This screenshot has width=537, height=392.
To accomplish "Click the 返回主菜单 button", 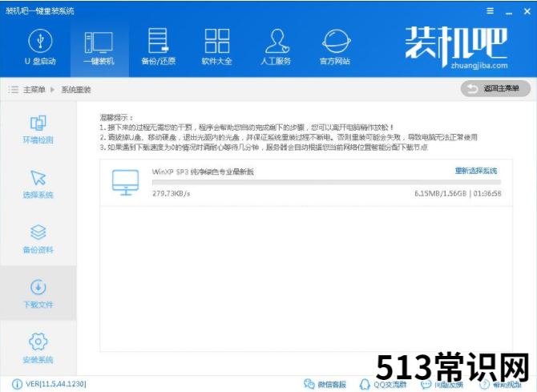I will coord(495,89).
